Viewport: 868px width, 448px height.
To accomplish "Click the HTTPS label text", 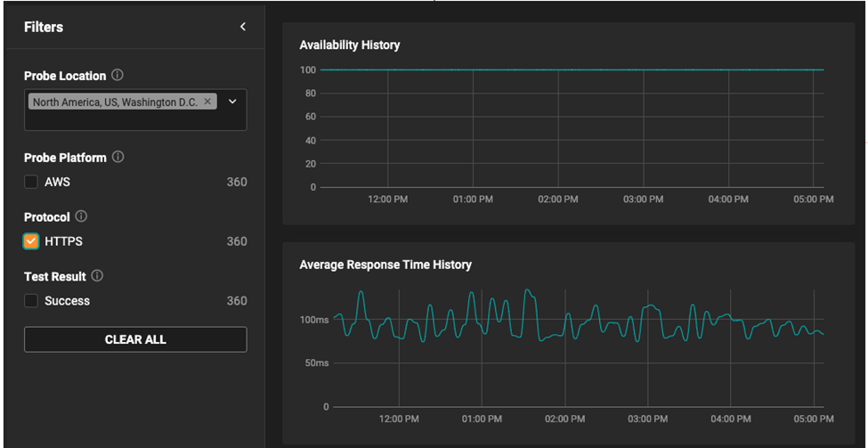I will pyautogui.click(x=64, y=241).
